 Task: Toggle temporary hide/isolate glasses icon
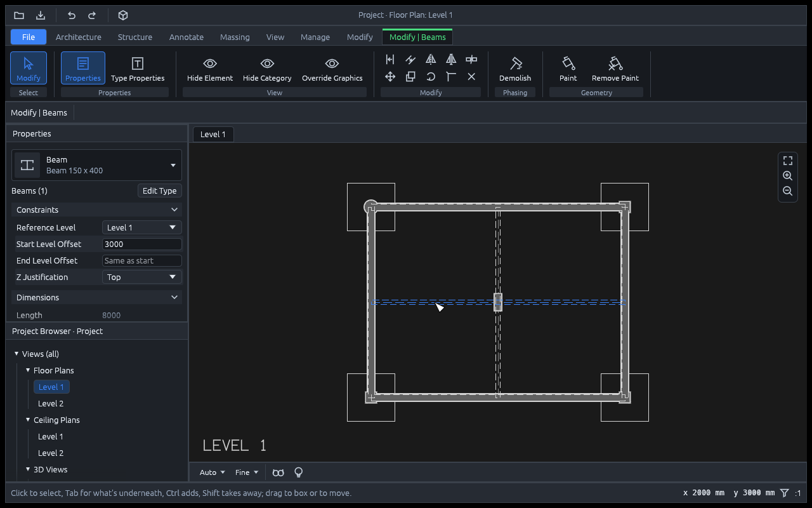[x=278, y=472]
